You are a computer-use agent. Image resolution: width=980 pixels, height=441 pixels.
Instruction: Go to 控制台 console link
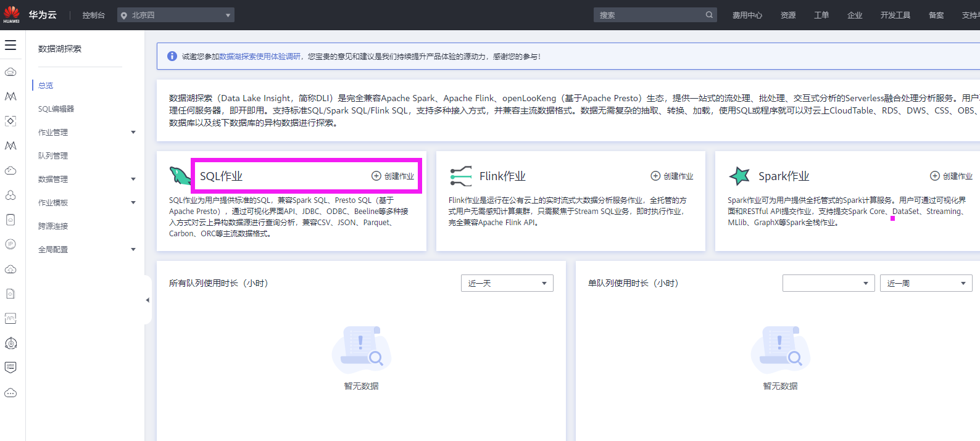pos(94,15)
